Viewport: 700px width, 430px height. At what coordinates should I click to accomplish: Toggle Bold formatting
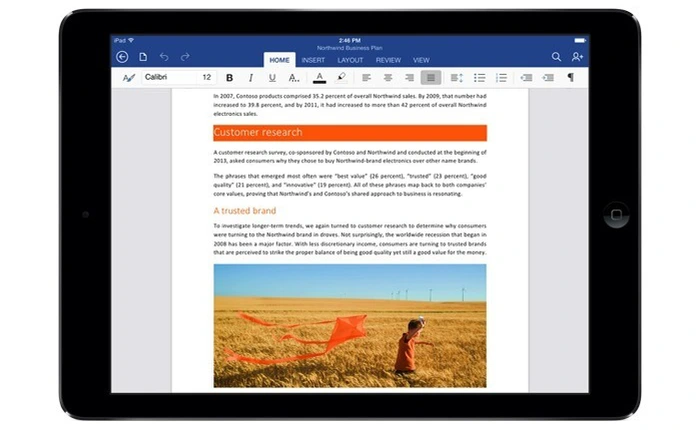click(x=229, y=78)
